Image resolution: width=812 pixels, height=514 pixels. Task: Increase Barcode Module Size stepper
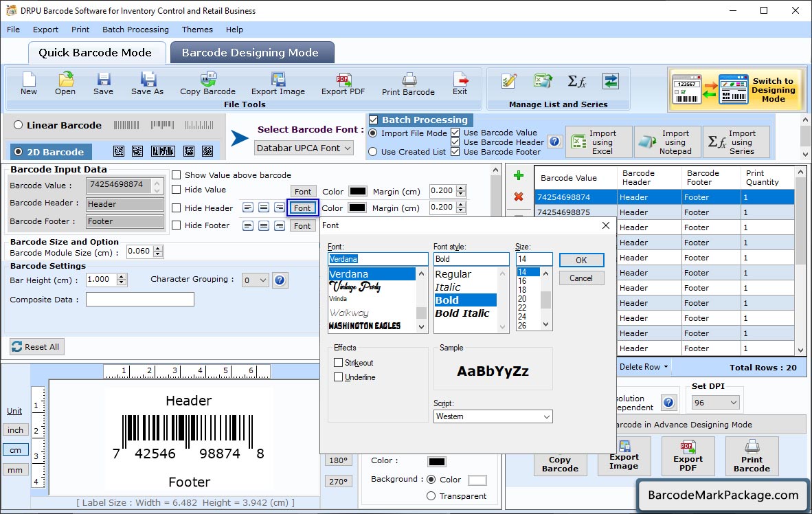click(x=159, y=248)
